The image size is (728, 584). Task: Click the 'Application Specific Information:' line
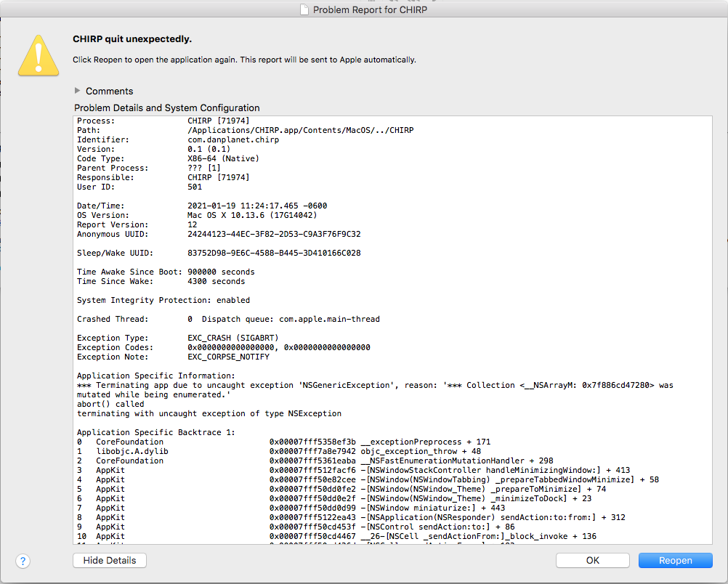point(156,376)
